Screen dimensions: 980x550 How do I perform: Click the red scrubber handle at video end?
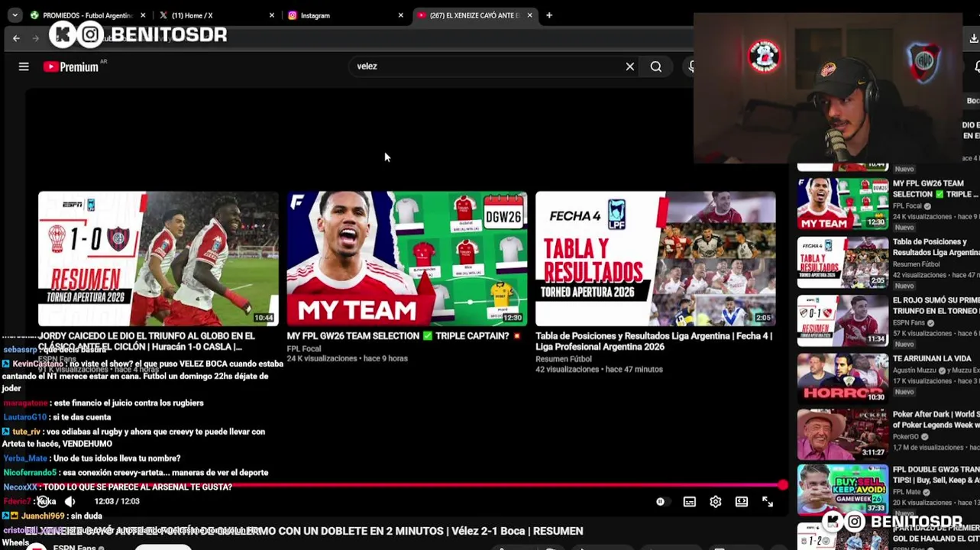pos(783,485)
